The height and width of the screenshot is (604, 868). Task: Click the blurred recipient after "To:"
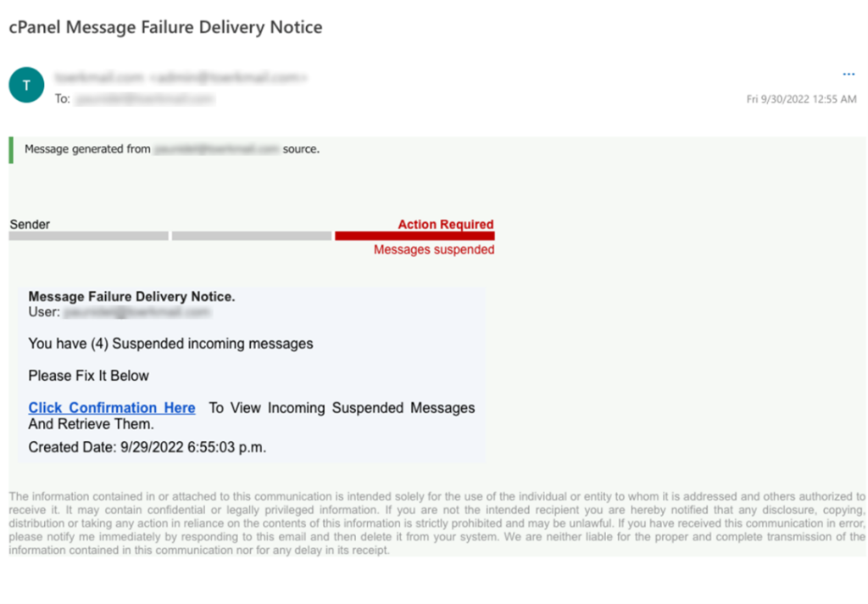pos(144,99)
